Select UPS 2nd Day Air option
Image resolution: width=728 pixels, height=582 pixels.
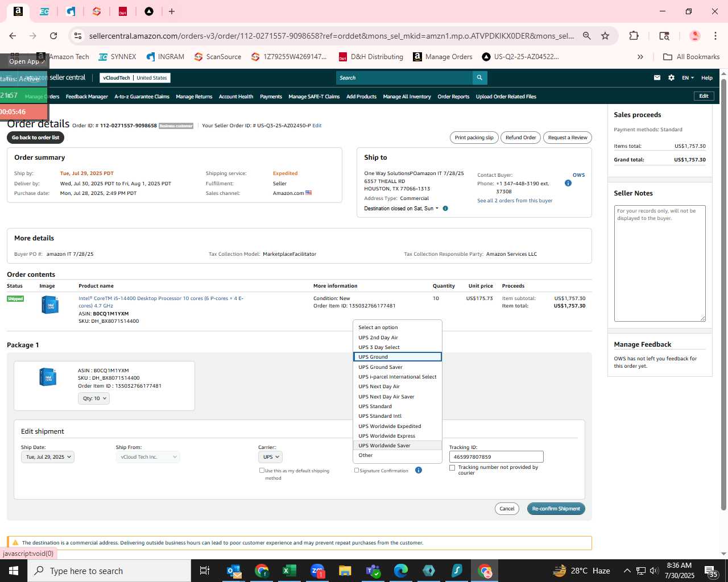398,338
